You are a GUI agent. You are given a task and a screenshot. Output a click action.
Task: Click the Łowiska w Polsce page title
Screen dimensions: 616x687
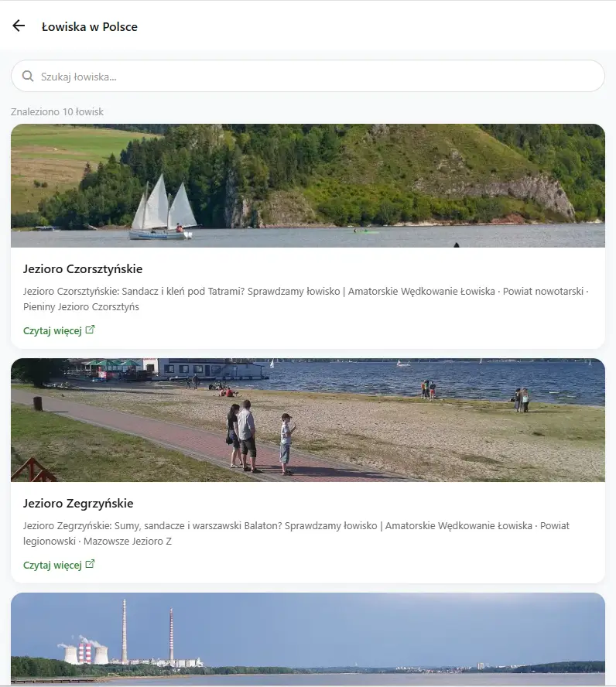[89, 27]
